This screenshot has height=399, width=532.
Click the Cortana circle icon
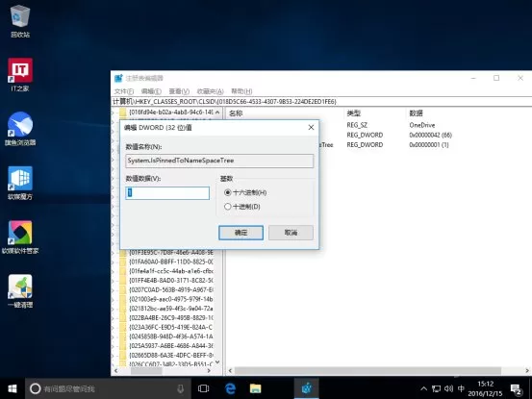point(35,388)
